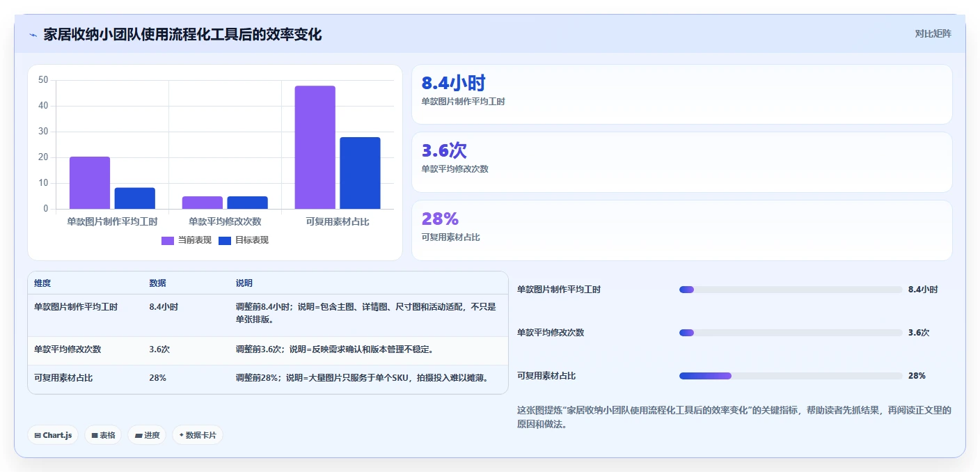The image size is (980, 472).
Task: Click the 对比矩阵 label in the header
Action: (x=933, y=33)
